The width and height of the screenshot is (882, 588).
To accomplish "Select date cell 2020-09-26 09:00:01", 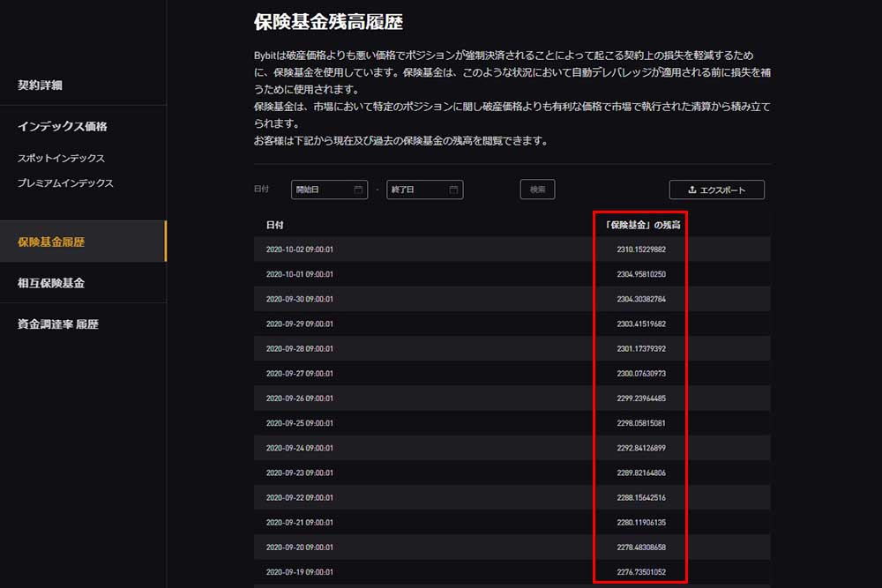I will point(299,398).
